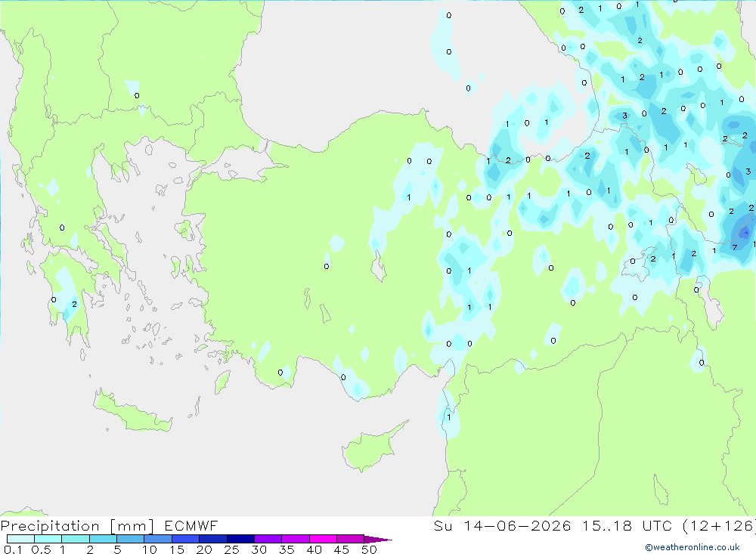Image resolution: width=756 pixels, height=554 pixels.
Task: Click the 'Su 14-06-2026' date text
Action: [502, 525]
